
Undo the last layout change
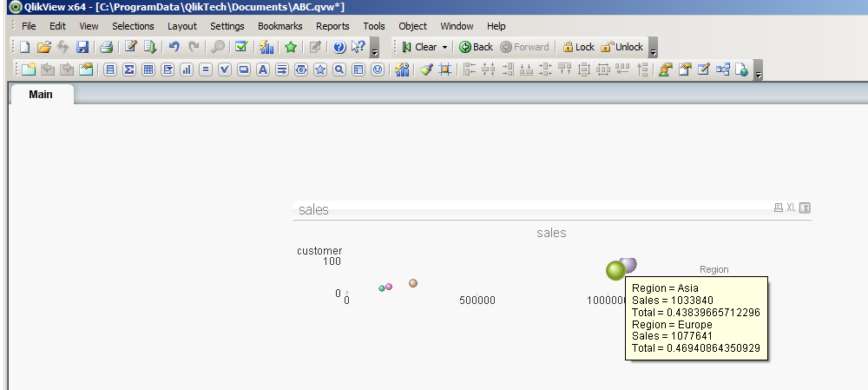[x=174, y=47]
